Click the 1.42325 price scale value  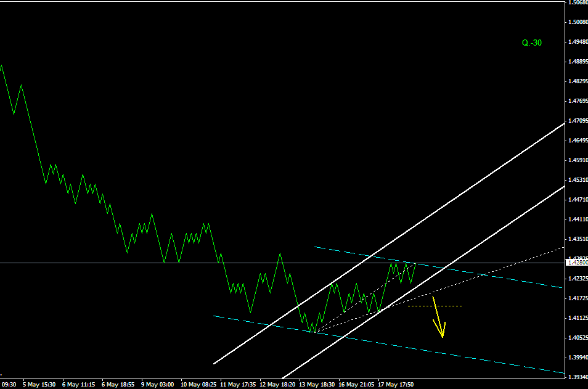tap(578, 278)
